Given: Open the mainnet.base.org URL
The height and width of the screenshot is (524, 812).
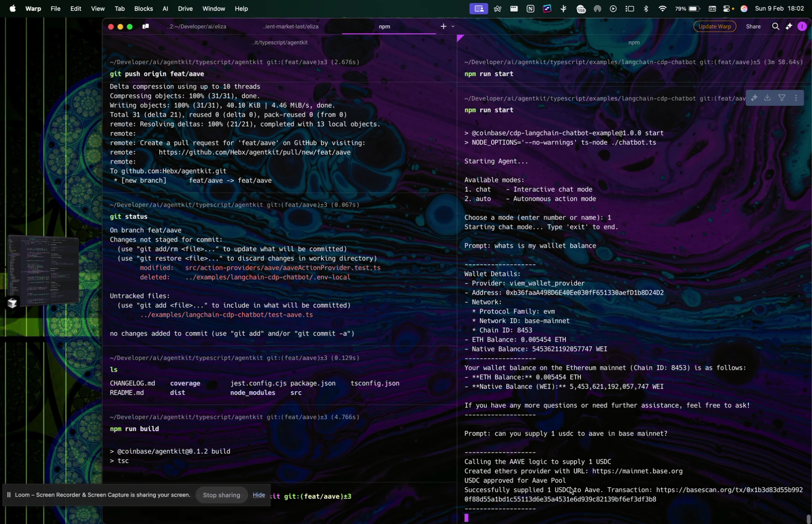Looking at the screenshot, I should click(x=637, y=471).
